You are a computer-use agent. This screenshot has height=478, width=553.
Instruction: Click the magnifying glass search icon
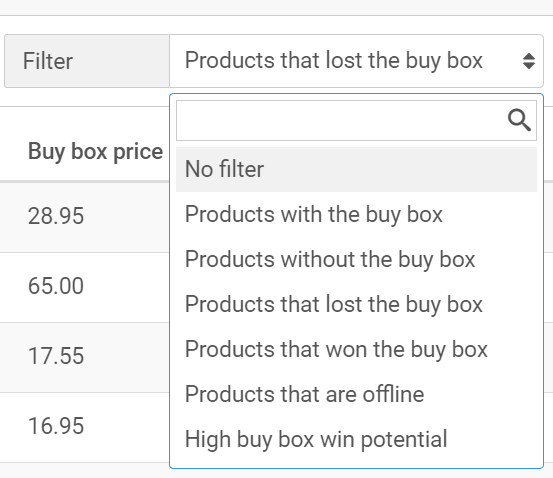[x=519, y=120]
